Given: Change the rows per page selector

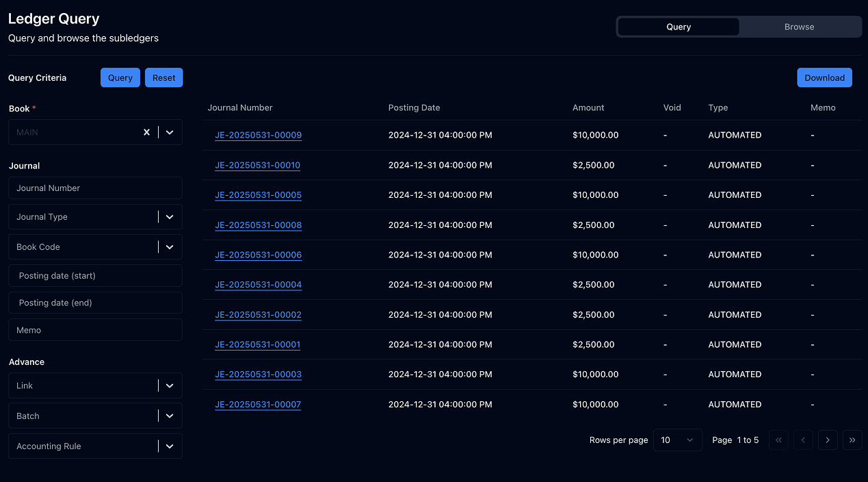Looking at the screenshot, I should (x=678, y=440).
